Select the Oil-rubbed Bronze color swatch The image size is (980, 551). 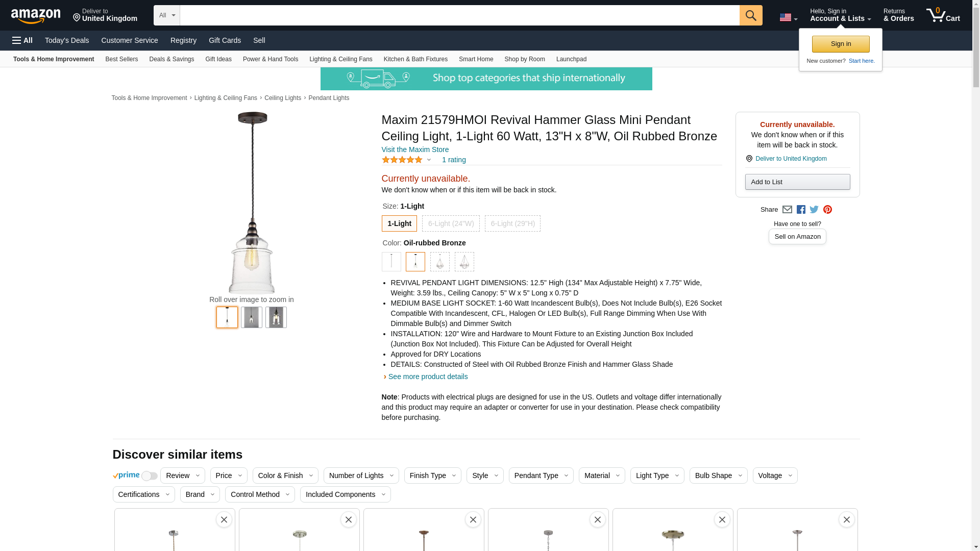coord(415,262)
